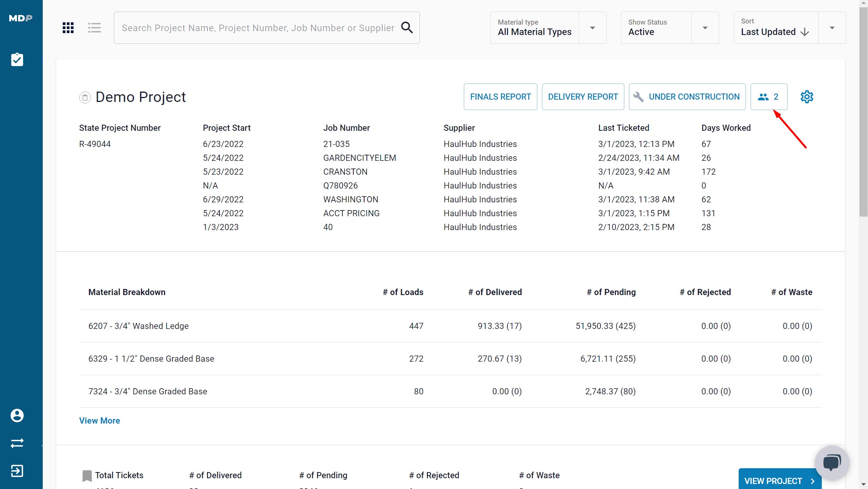868x489 pixels.
Task: Open the Finals Report
Action: (x=500, y=97)
